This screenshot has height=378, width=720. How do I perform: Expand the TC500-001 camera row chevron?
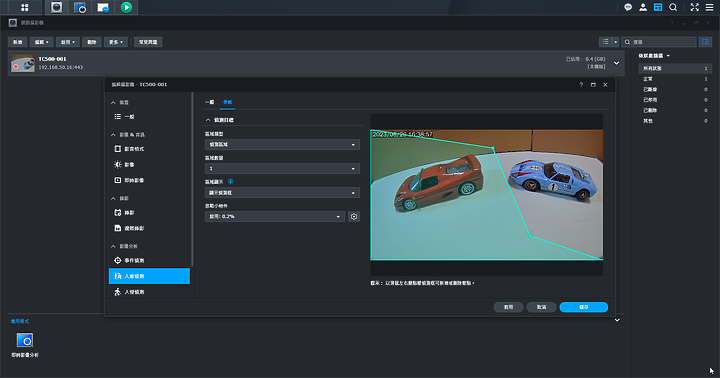[616, 63]
